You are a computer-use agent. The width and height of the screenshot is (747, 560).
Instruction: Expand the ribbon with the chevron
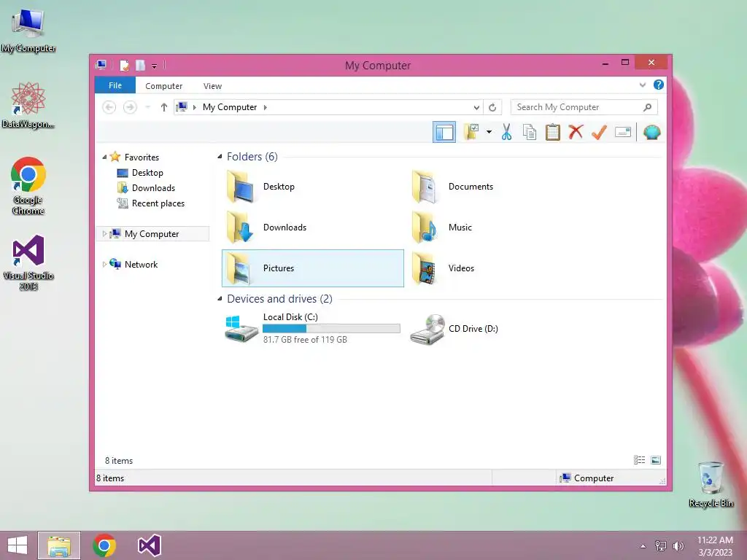click(x=642, y=85)
